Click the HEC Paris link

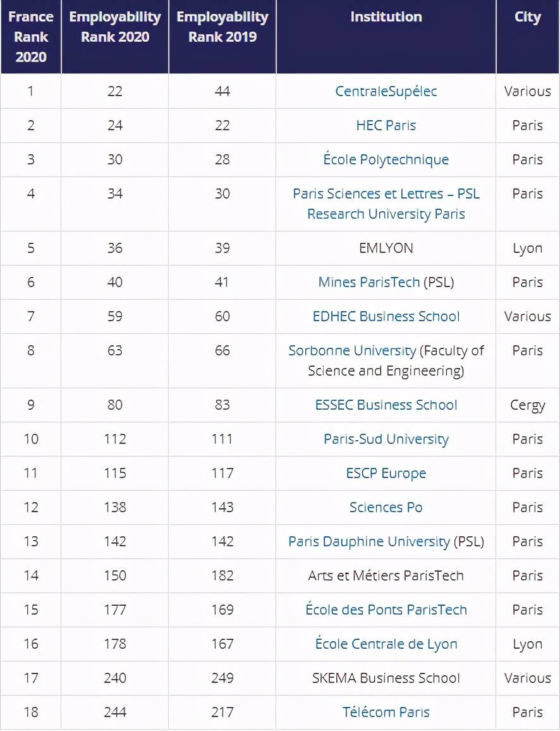[x=386, y=125]
